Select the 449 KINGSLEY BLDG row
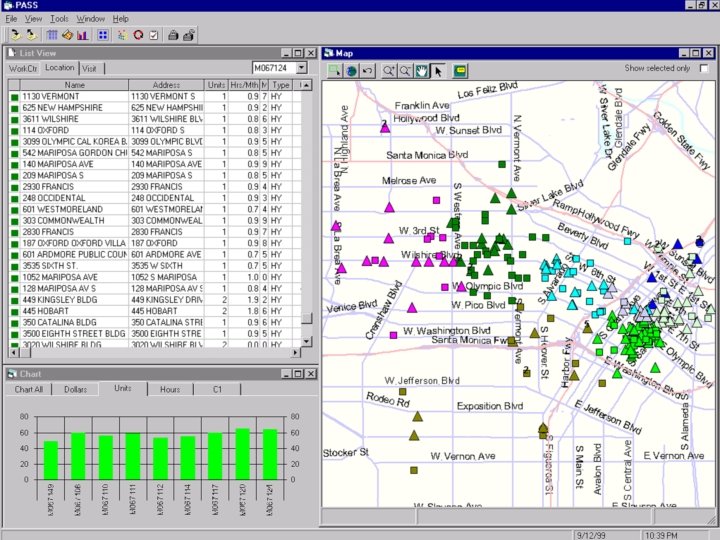Viewport: 720px width, 540px height. coord(155,300)
